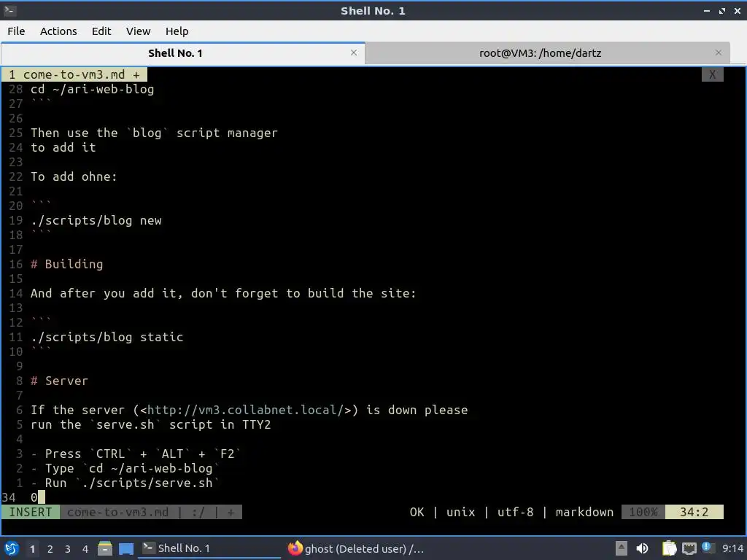
Task: Click the 'to add it' line
Action: tap(63, 147)
